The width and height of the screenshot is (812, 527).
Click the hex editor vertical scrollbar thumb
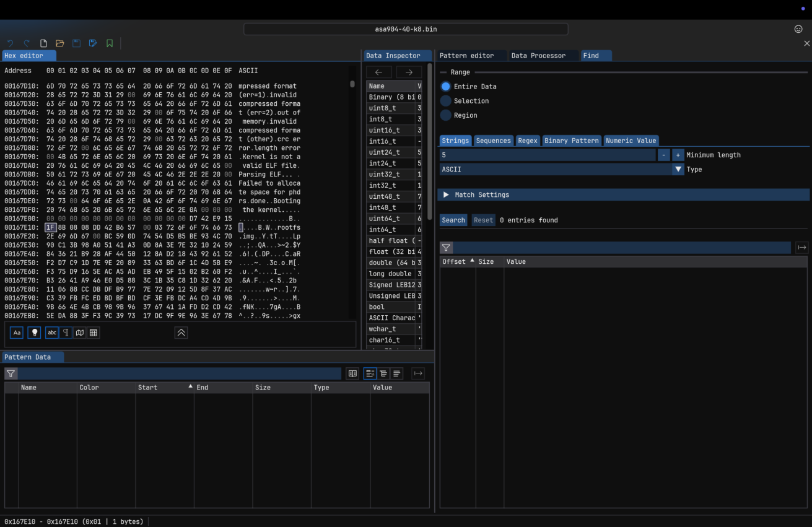coord(352,84)
